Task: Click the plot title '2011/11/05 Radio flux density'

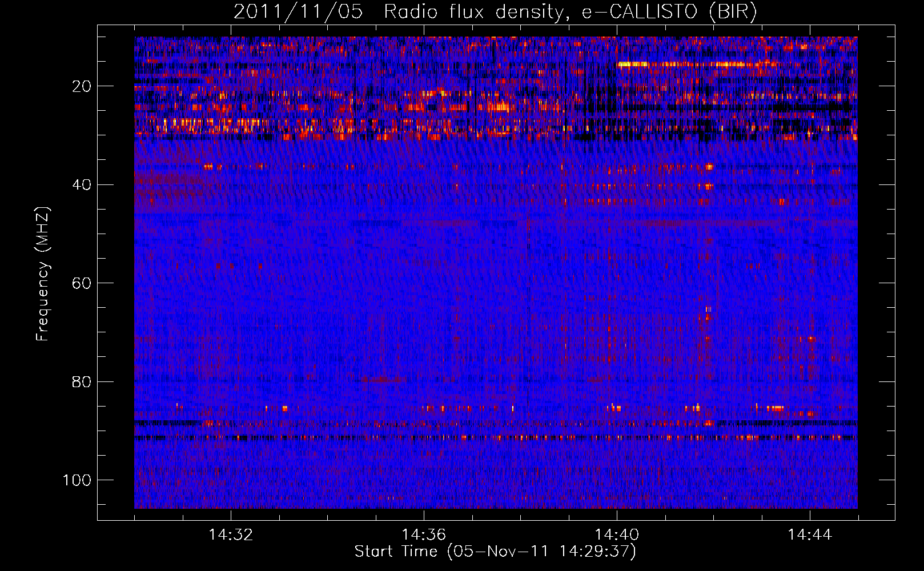Action: (x=495, y=12)
